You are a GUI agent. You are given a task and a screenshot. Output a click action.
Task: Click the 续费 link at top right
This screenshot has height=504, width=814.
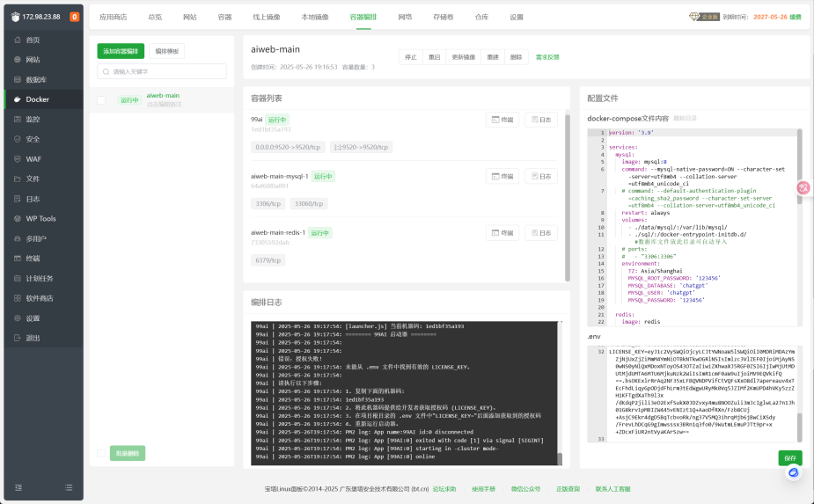coord(796,17)
